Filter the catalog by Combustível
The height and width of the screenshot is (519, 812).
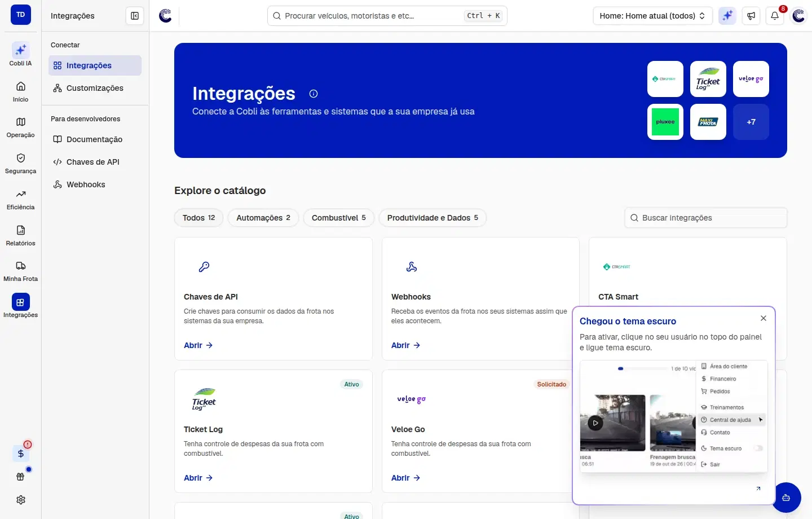(338, 218)
